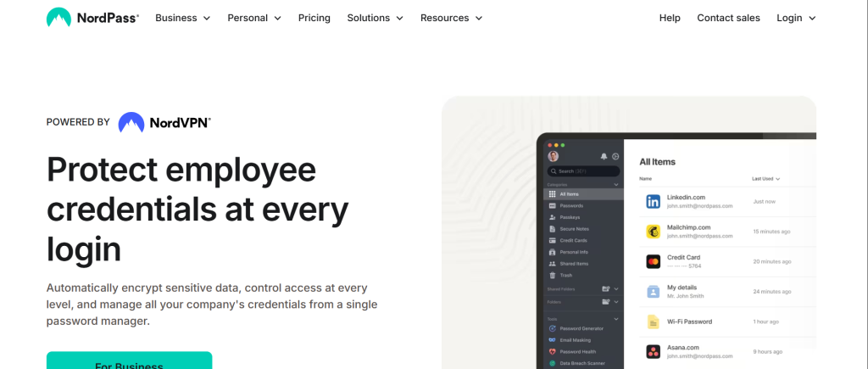Viewport: 868px width, 369px height.
Task: Click Contact sales in the header
Action: point(728,18)
